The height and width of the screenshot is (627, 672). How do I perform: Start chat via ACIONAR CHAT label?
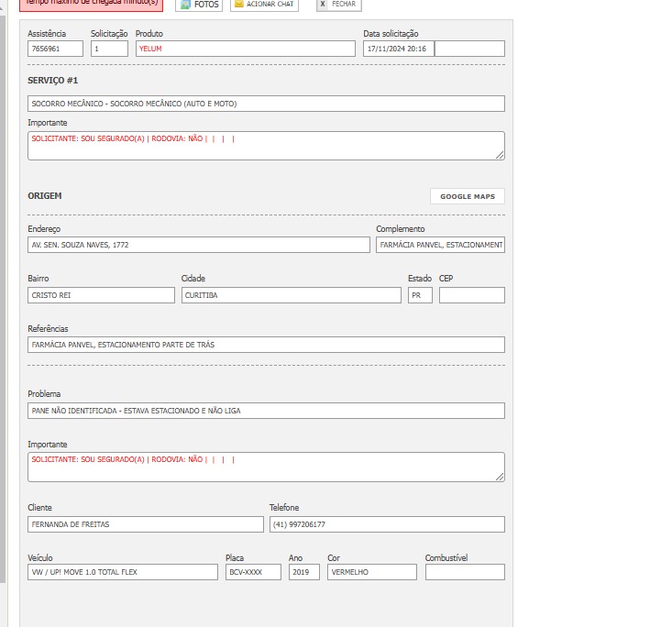coord(270,4)
